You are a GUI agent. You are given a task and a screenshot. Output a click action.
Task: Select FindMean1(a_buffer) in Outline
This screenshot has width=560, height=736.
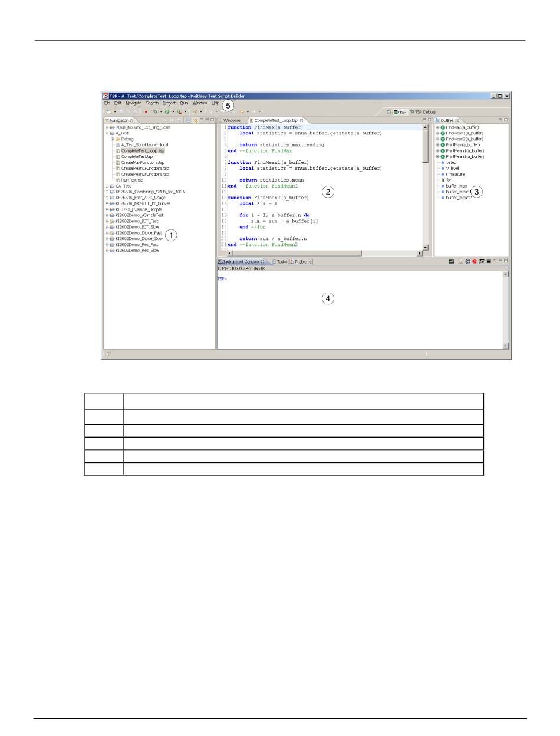tap(465, 133)
